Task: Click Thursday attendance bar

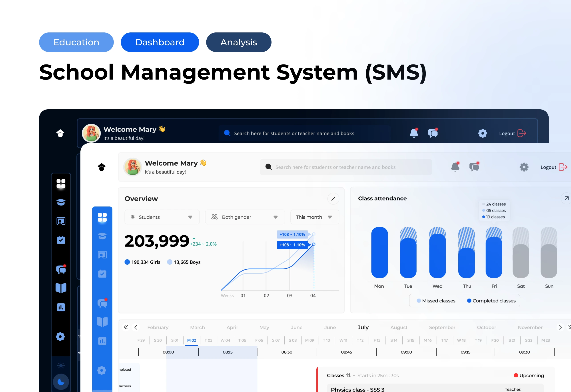Action: [466, 252]
